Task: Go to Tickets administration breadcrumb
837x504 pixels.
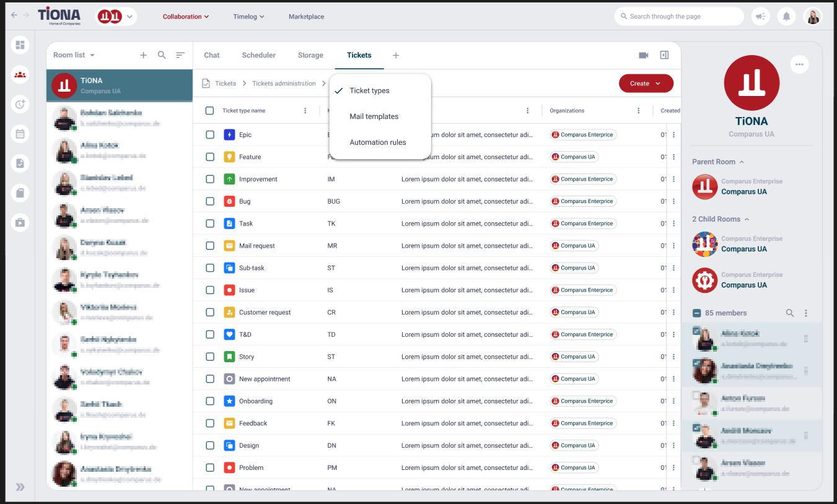Action: (284, 84)
